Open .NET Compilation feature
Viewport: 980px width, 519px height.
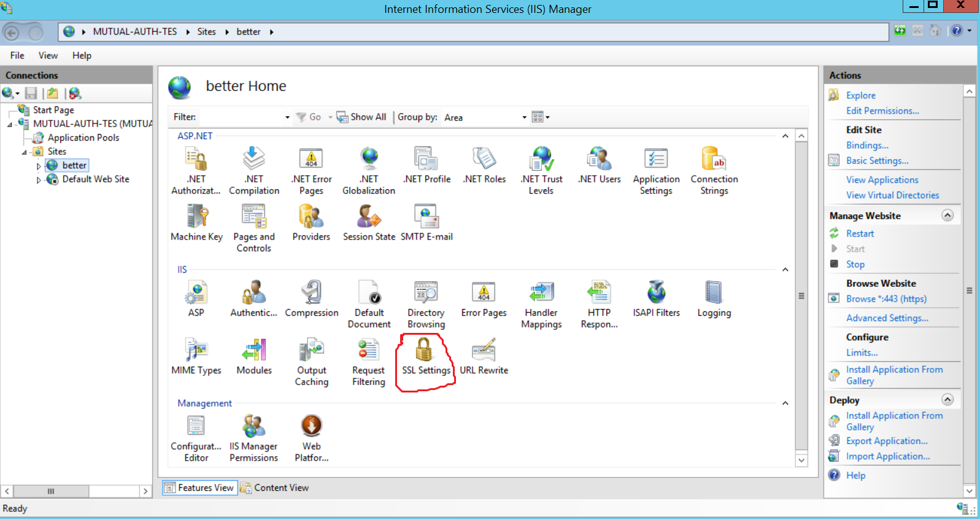[254, 171]
